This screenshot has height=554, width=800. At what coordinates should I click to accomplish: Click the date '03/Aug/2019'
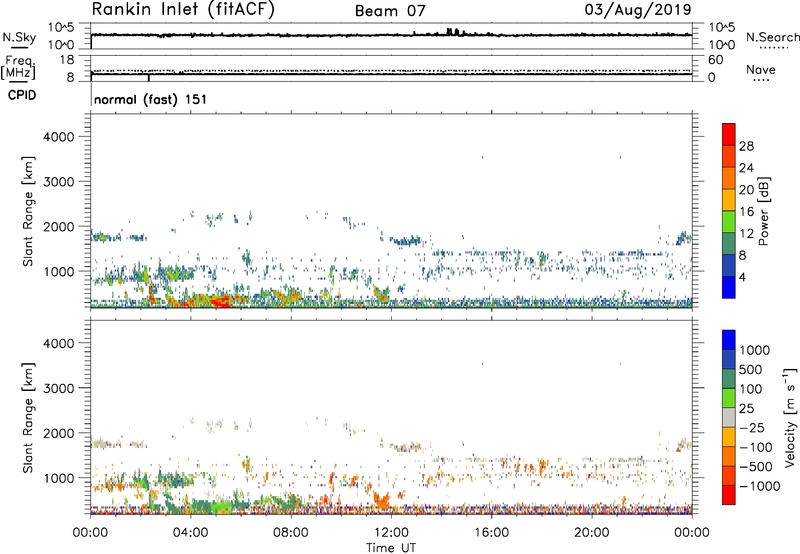coord(638,9)
